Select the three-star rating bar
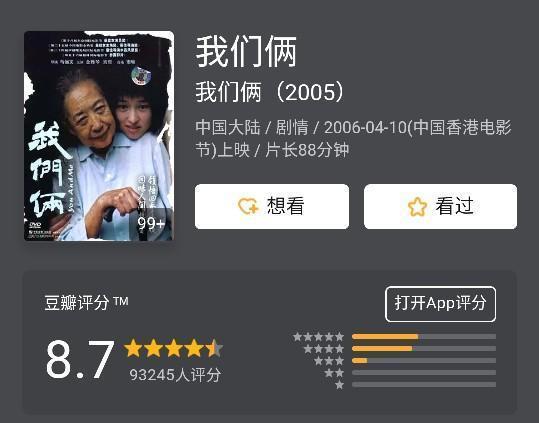The width and height of the screenshot is (539, 423). click(424, 360)
